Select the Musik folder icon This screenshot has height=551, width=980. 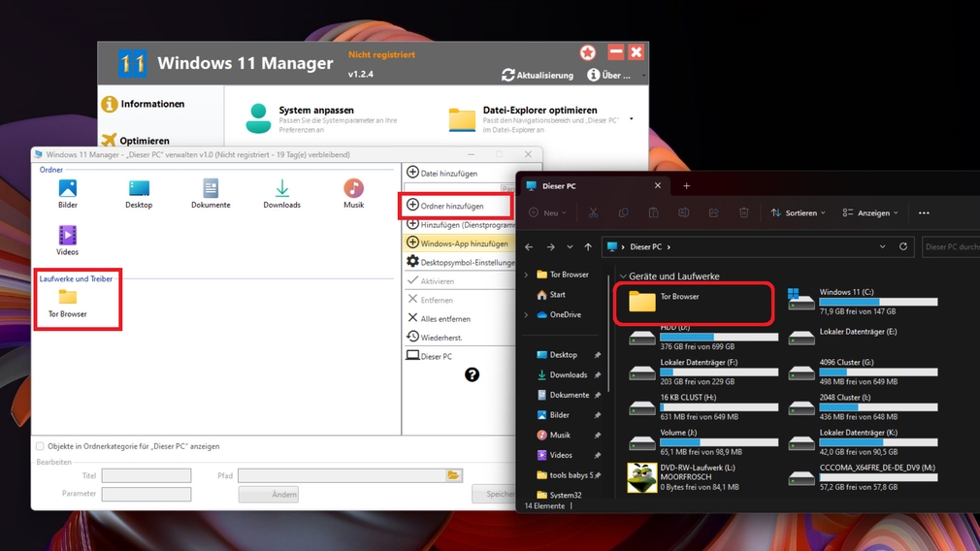(x=353, y=189)
